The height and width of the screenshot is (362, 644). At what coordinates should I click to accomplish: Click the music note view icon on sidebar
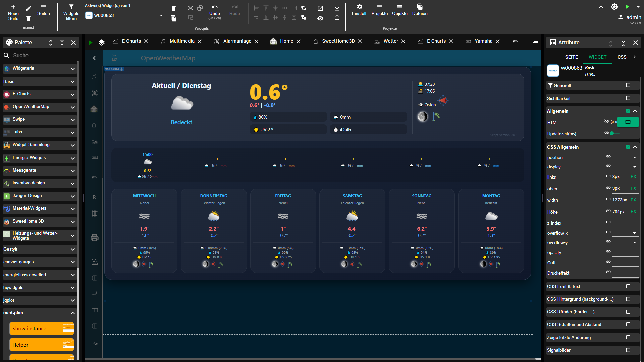tap(94, 76)
